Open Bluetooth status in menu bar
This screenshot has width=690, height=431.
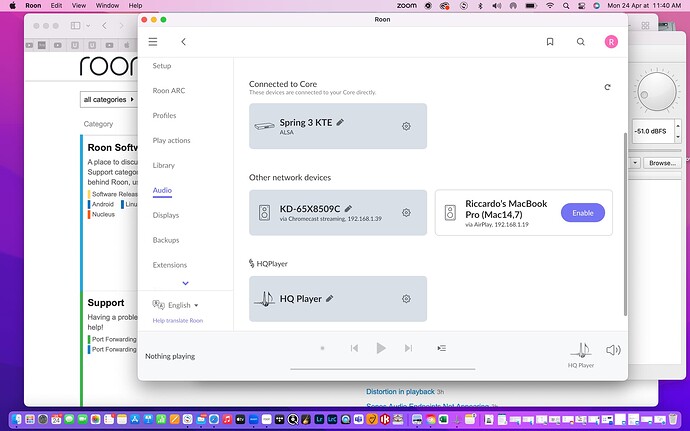click(x=481, y=5)
